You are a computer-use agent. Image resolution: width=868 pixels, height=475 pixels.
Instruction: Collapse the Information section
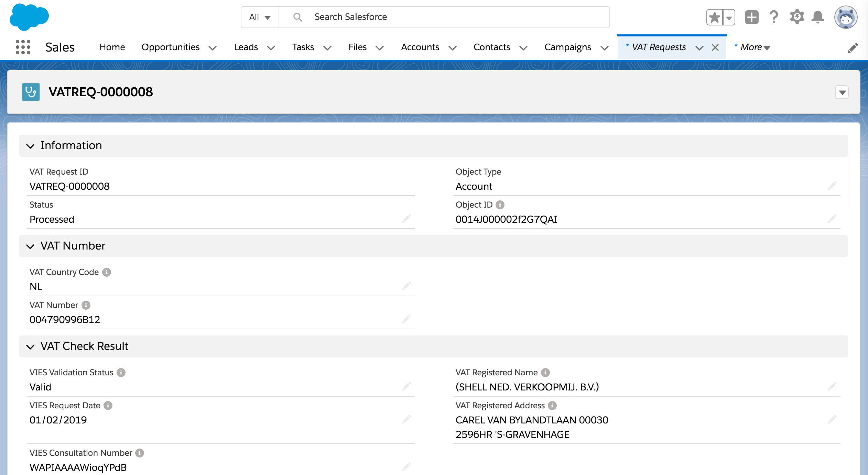click(x=31, y=146)
